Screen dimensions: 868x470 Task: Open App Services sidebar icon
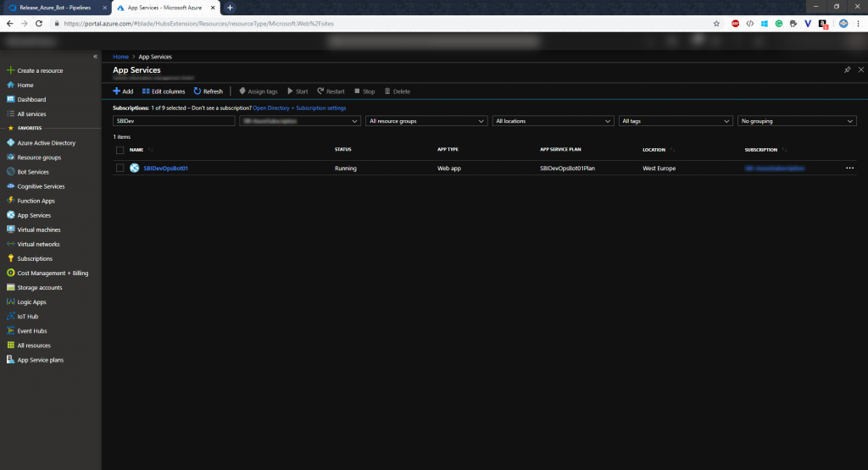click(x=10, y=215)
